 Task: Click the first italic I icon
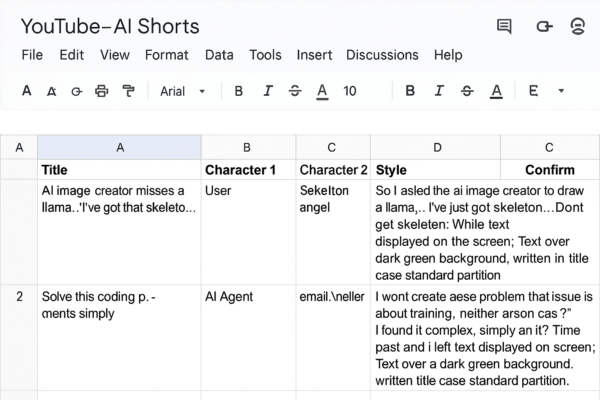point(268,91)
